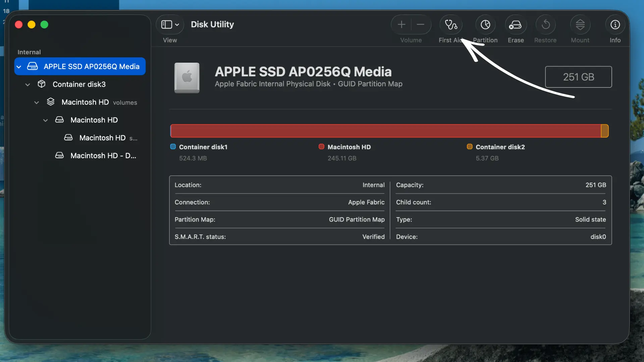Open the Partition pie-chart tool
This screenshot has width=644, height=362.
point(485,24)
